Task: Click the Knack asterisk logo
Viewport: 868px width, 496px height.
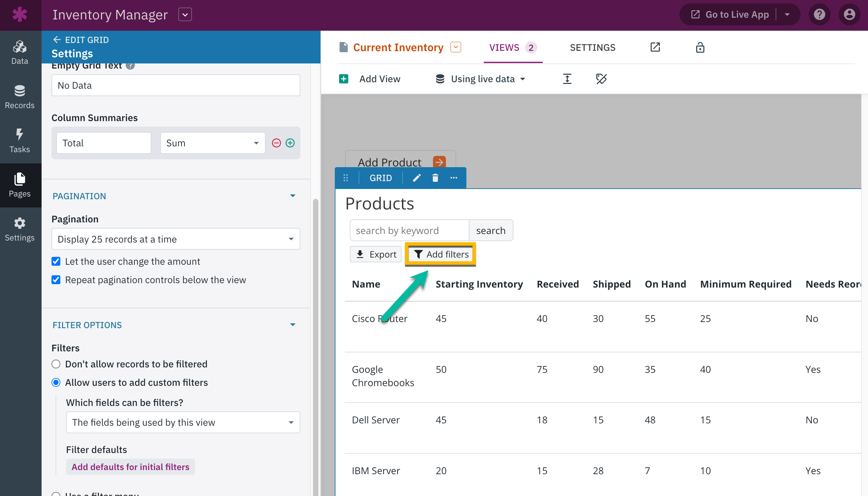Action: click(x=20, y=15)
